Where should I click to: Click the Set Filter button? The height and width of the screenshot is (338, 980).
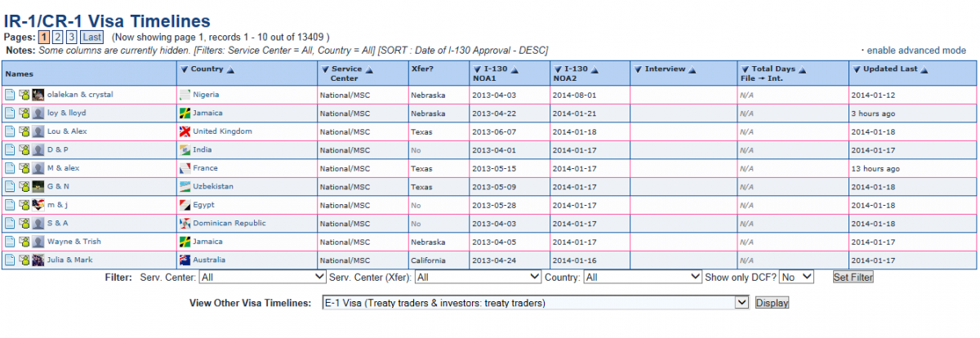click(x=853, y=278)
